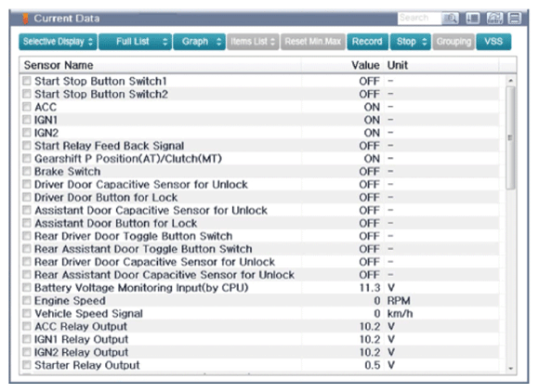Enable the Brake Switch checkbox
This screenshot has width=539, height=392.
26,171
